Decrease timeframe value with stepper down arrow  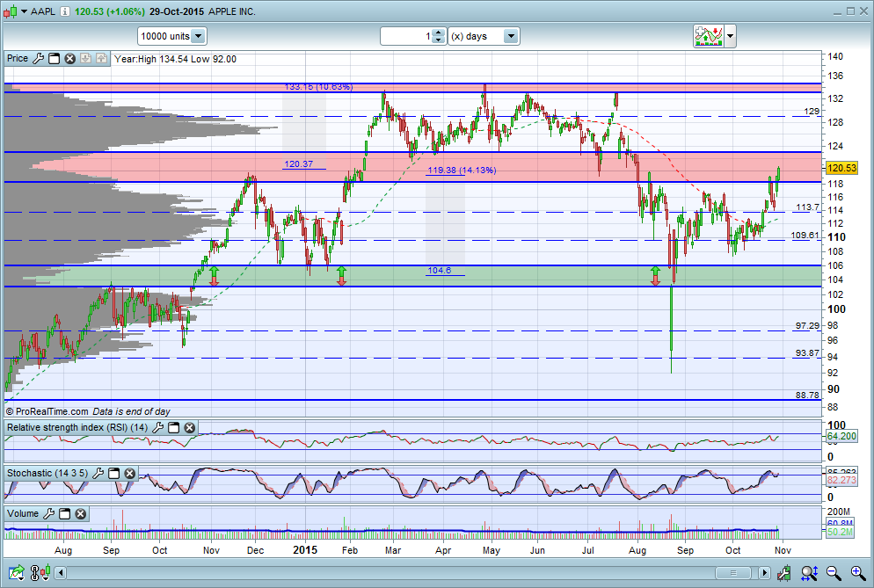tap(439, 40)
